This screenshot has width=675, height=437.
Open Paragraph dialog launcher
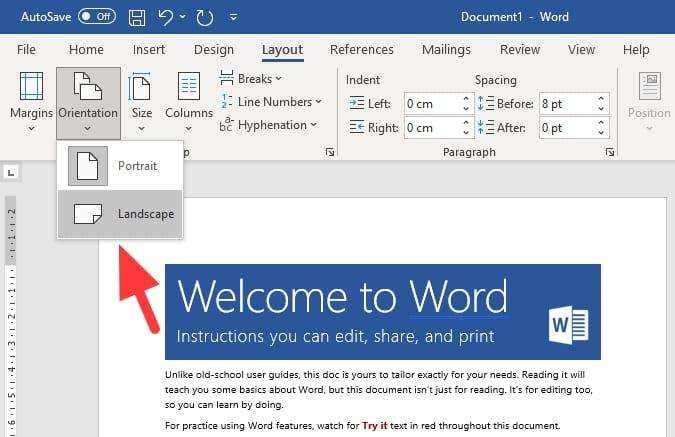pyautogui.click(x=610, y=152)
